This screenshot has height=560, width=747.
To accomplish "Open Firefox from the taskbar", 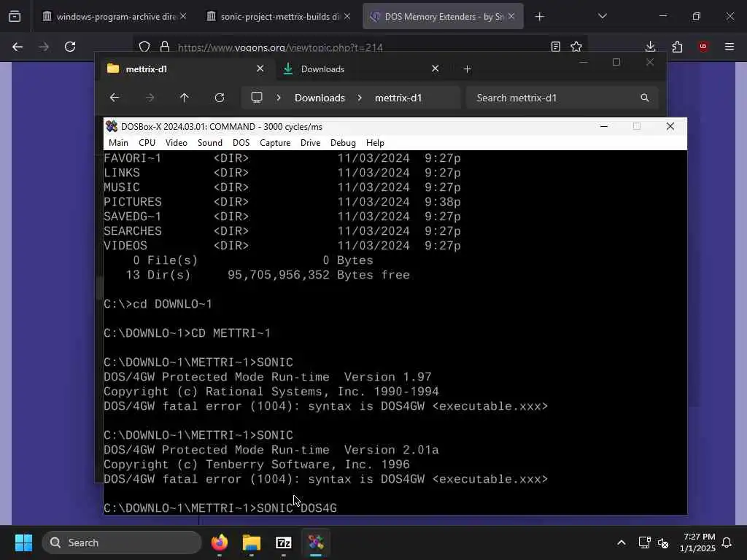I will (220, 542).
